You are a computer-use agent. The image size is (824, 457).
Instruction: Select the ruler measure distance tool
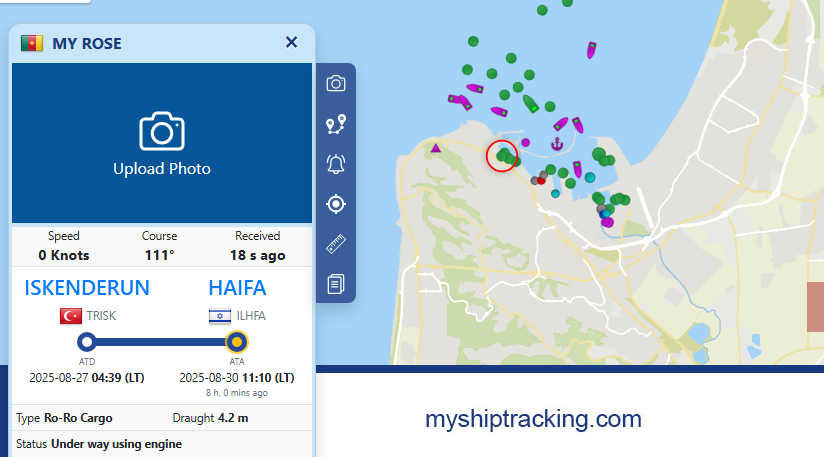coord(336,244)
